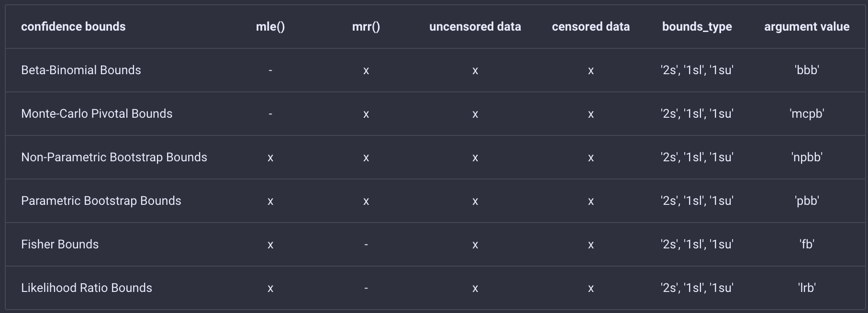Click the 'argument value' column header

807,27
